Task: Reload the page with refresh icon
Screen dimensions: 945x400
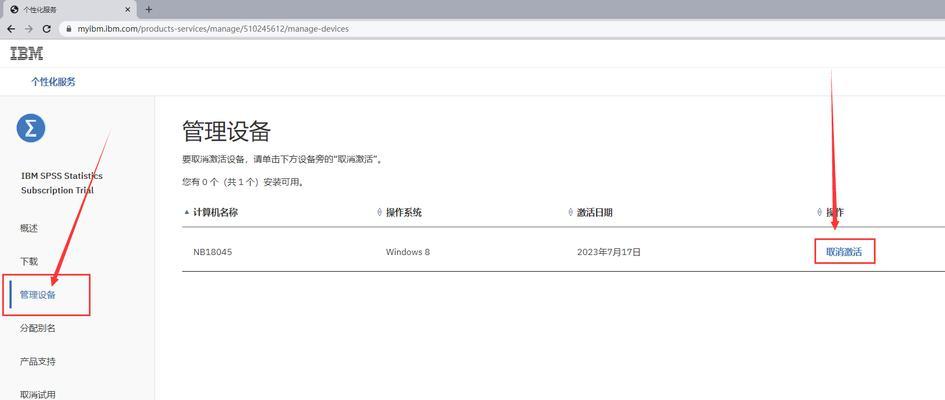Action: tap(46, 28)
